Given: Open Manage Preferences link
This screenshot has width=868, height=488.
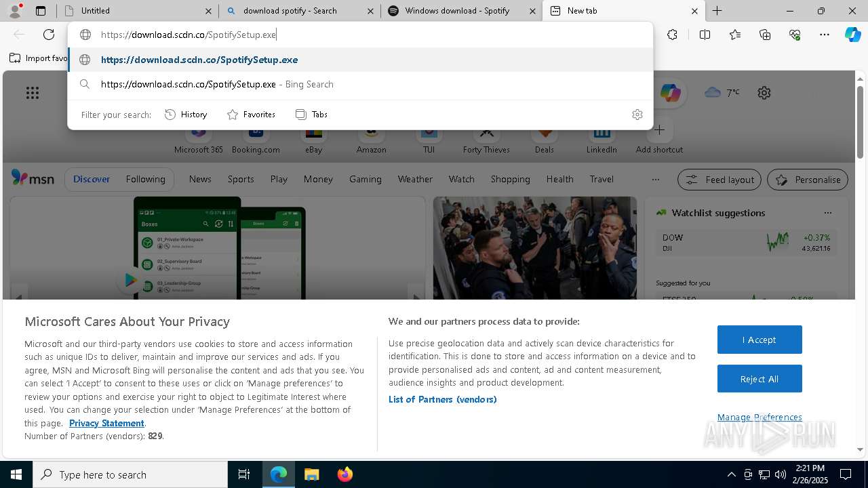Looking at the screenshot, I should (759, 417).
